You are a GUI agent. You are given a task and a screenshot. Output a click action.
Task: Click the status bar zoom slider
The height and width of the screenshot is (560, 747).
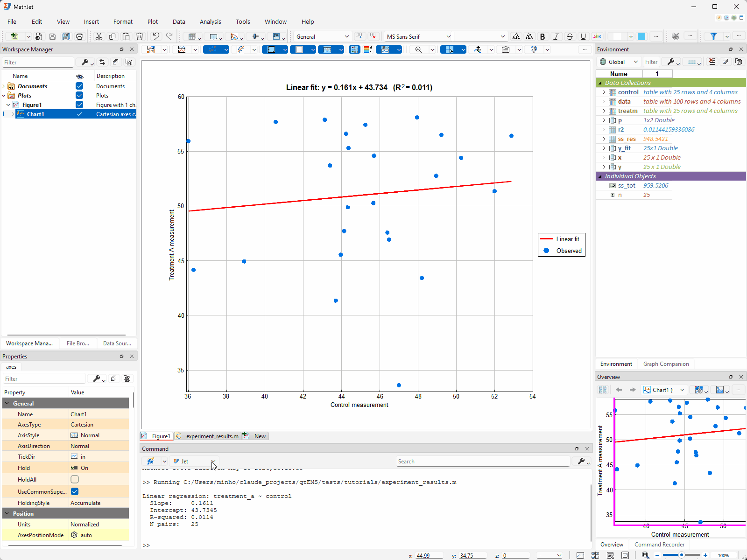pos(681,555)
